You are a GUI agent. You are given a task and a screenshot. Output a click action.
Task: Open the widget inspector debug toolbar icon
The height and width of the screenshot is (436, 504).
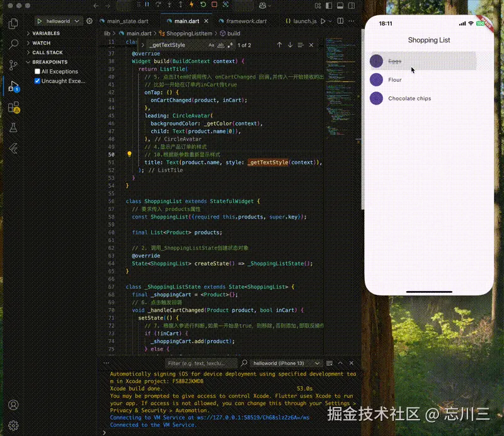tap(226, 4)
